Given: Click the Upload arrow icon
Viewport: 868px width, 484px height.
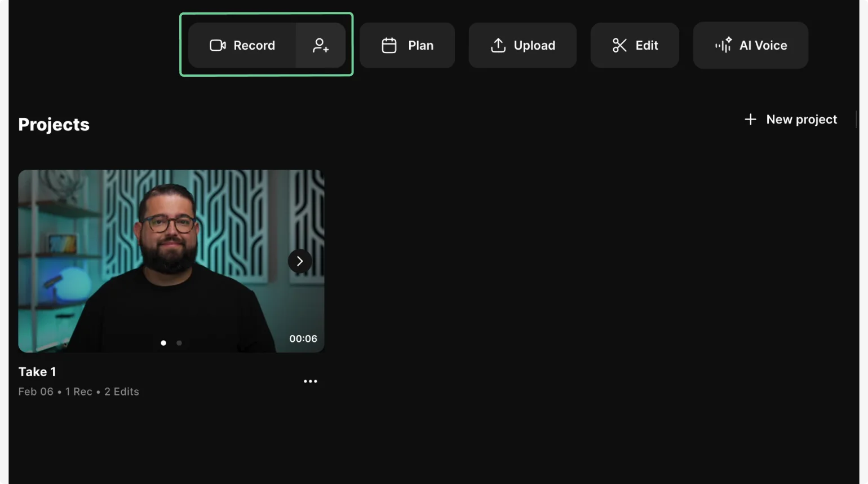Looking at the screenshot, I should [x=498, y=45].
